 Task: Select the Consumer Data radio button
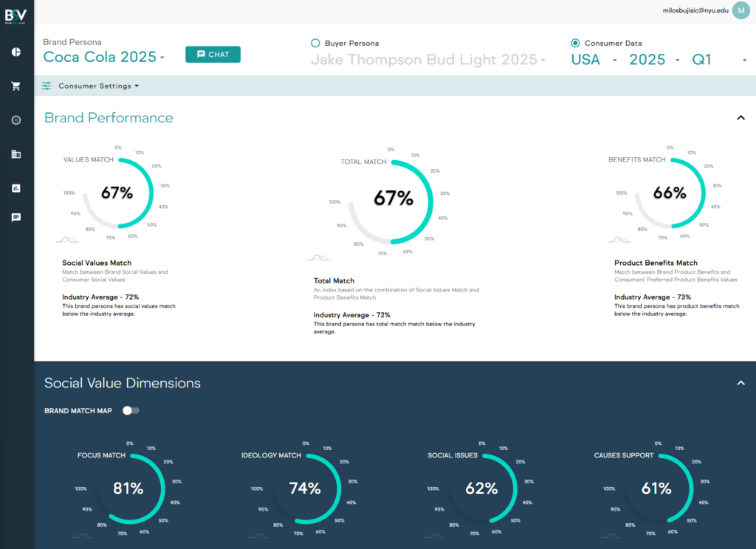click(x=575, y=44)
